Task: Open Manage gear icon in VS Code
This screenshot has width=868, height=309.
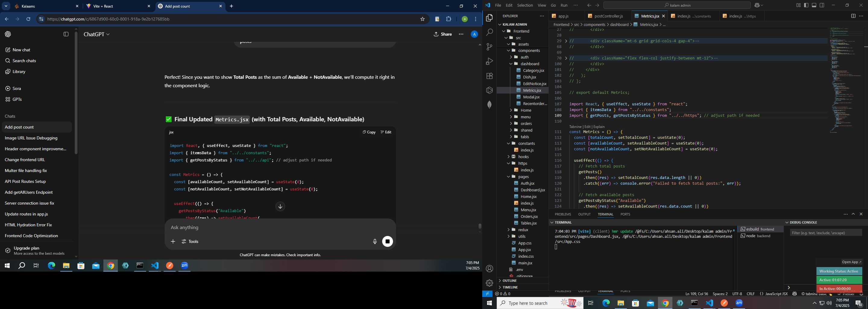Action: tap(489, 283)
